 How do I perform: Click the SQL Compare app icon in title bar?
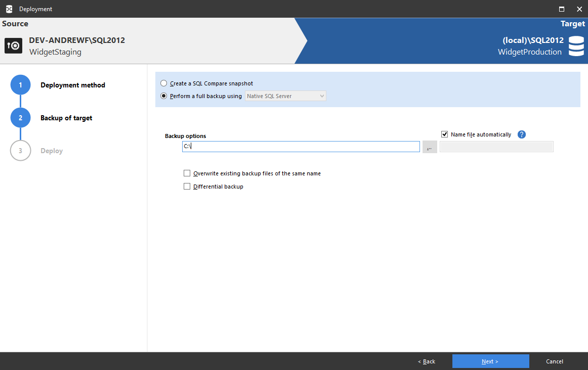click(9, 9)
